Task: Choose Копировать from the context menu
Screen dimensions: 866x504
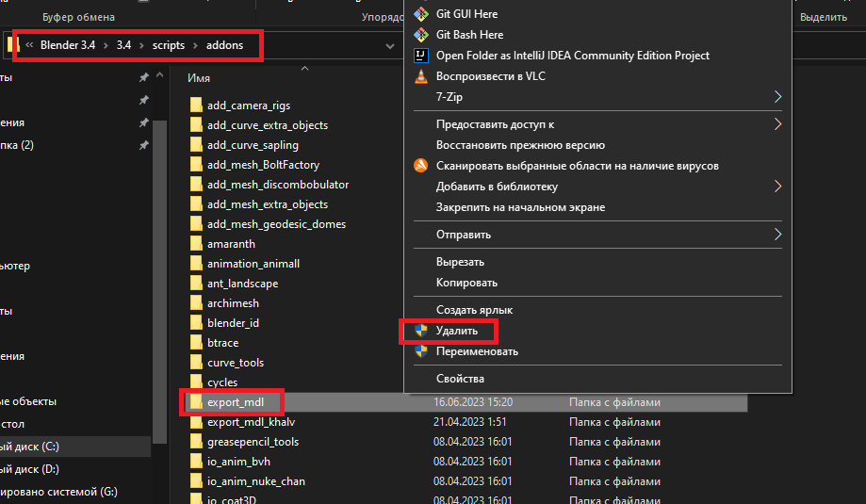Action: (x=466, y=283)
